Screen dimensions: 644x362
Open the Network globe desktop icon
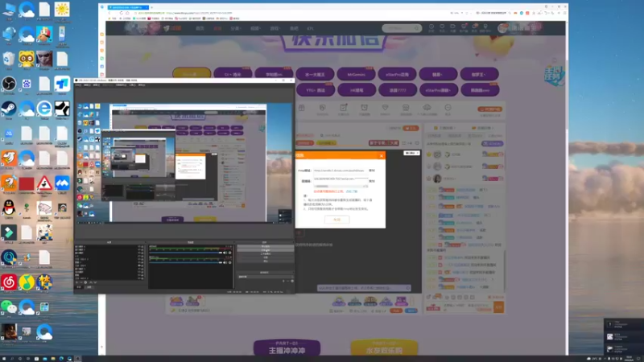[9, 35]
